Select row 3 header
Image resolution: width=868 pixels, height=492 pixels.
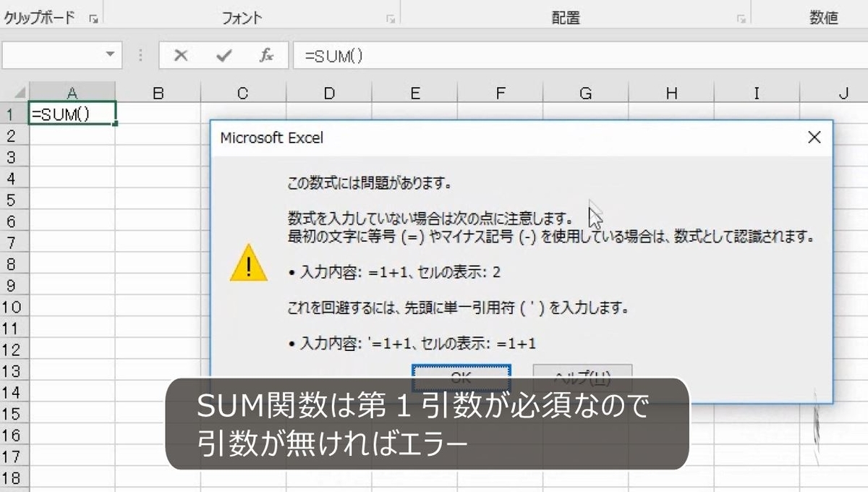pos(14,157)
